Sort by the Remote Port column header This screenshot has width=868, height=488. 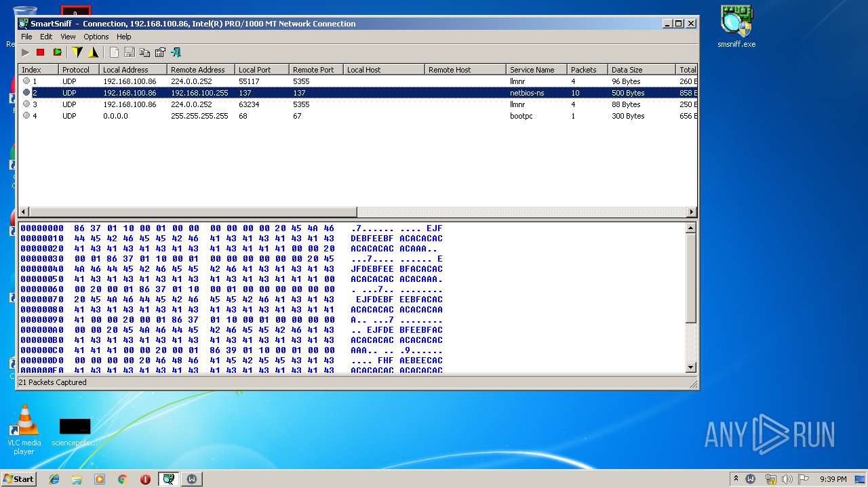(316, 70)
